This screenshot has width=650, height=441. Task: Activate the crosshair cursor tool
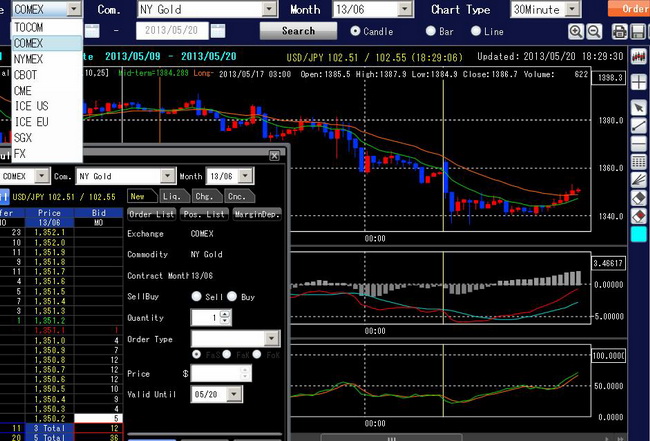[x=639, y=82]
